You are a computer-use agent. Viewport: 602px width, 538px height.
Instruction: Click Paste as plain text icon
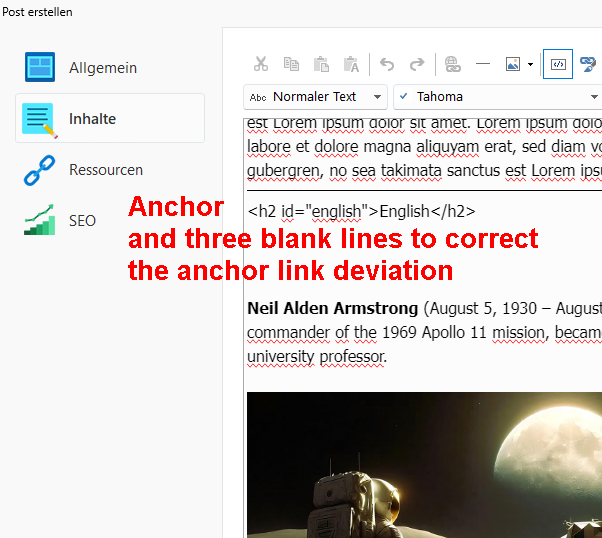[x=351, y=65]
